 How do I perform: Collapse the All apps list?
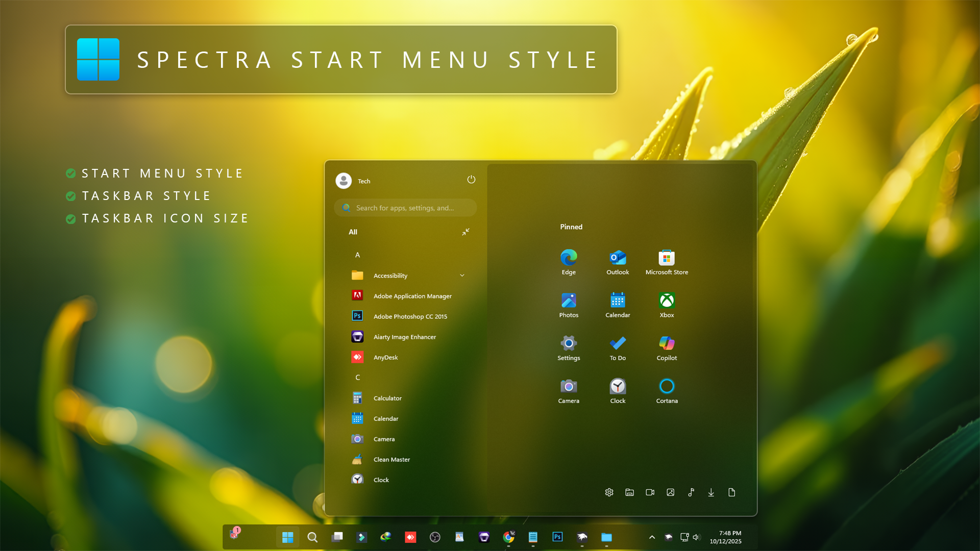(x=465, y=232)
